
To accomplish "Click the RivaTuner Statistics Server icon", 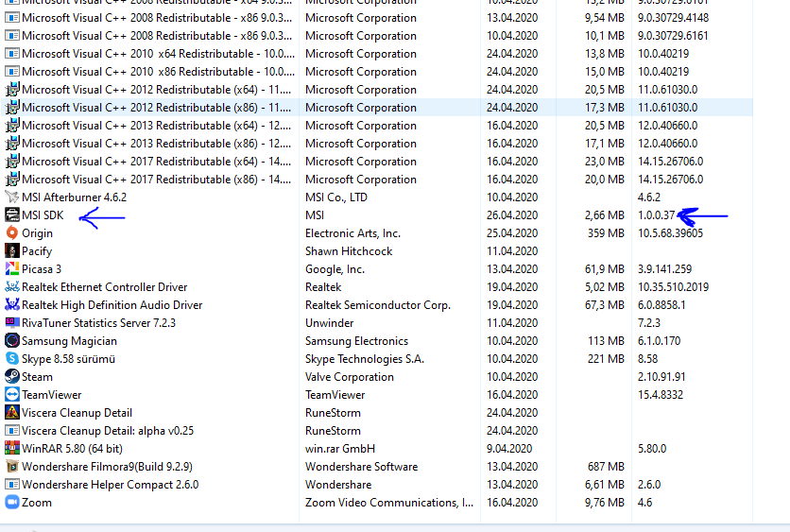I will [12, 323].
